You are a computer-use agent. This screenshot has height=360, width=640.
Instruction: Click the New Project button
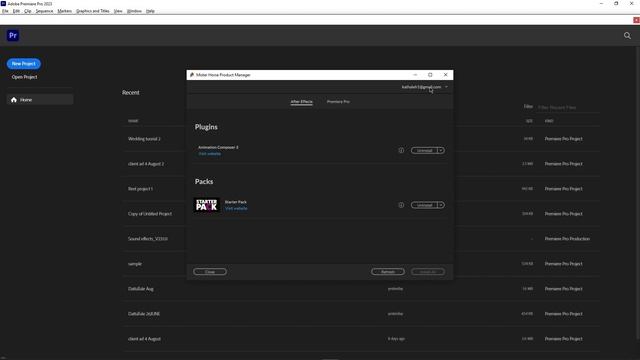point(24,64)
